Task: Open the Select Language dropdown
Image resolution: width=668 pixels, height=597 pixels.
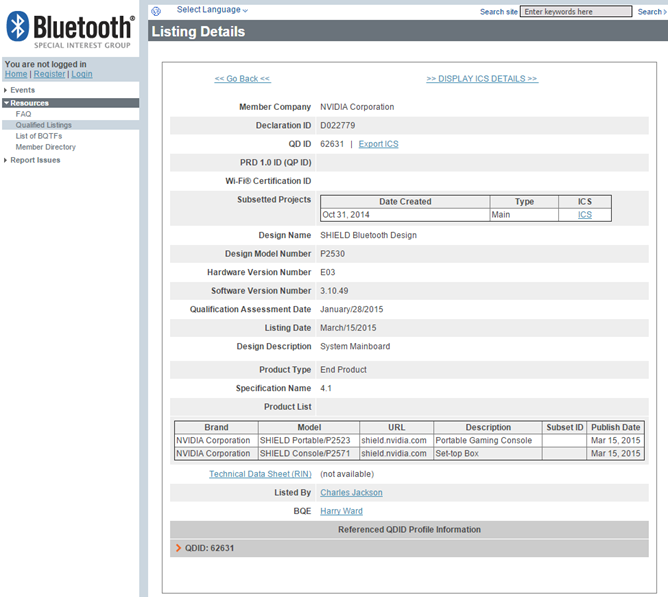Action: [212, 9]
